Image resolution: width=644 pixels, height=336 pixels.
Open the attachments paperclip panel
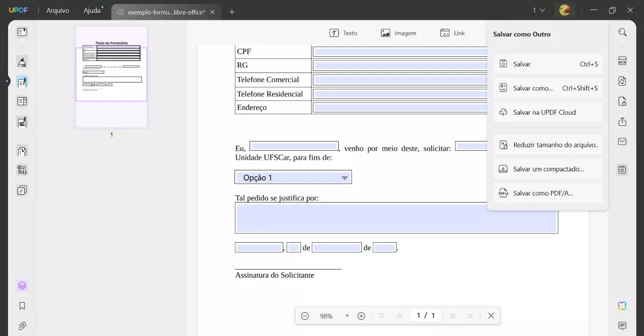click(21, 326)
